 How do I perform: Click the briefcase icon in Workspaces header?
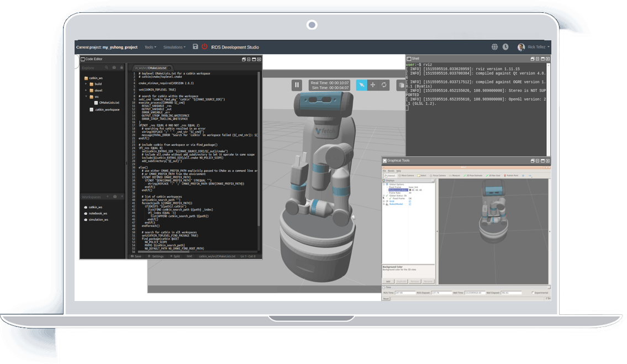pyautogui.click(x=115, y=197)
